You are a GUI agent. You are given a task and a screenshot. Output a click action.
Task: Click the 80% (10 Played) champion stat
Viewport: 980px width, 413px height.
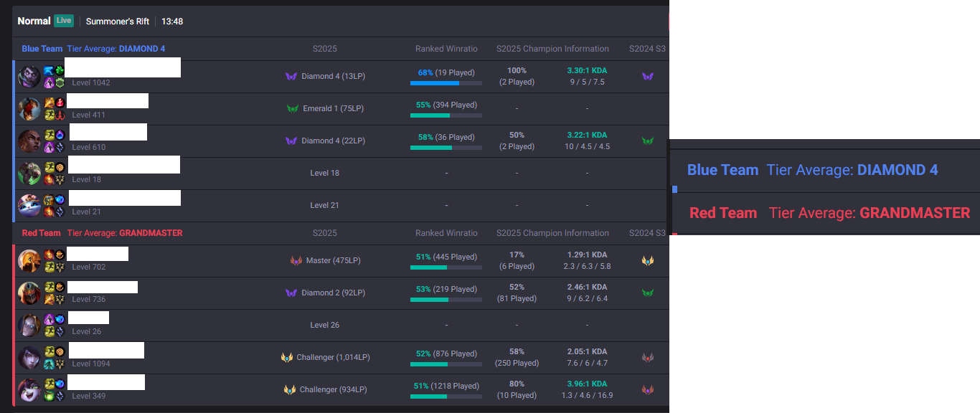click(x=517, y=390)
